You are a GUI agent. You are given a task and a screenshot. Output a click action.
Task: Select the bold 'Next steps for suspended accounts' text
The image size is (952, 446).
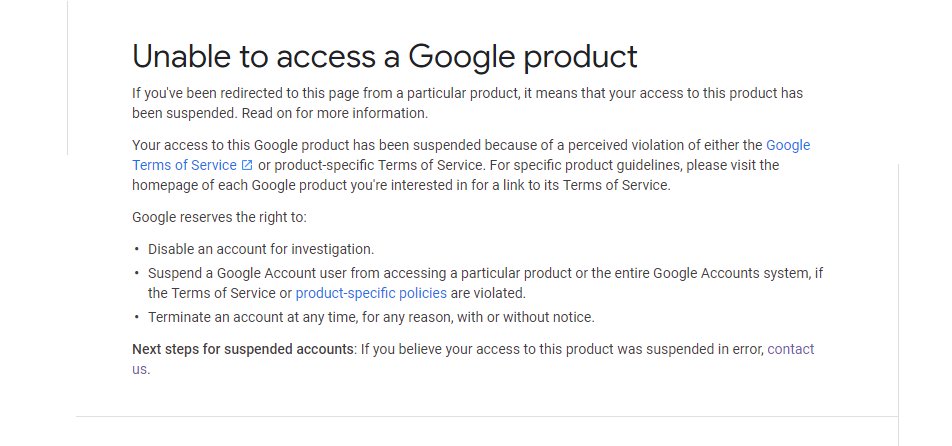click(x=243, y=349)
